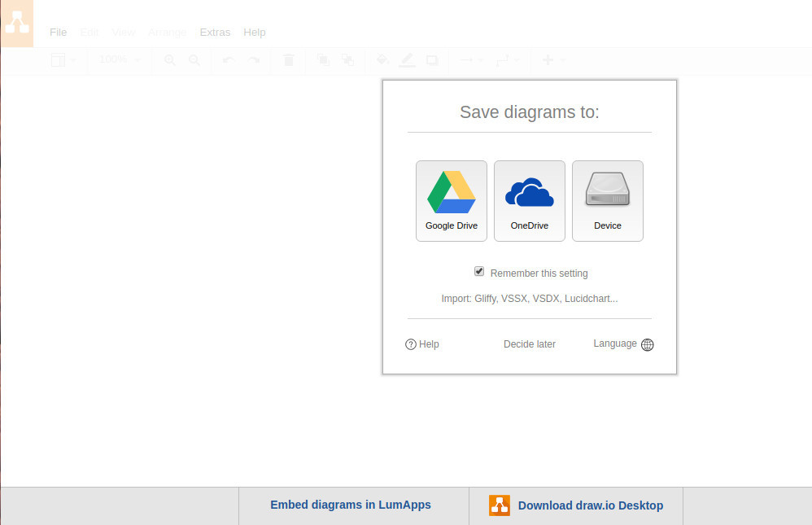Open the 100% zoom level dropdown
Screen dimensions: 812x525
[120, 60]
